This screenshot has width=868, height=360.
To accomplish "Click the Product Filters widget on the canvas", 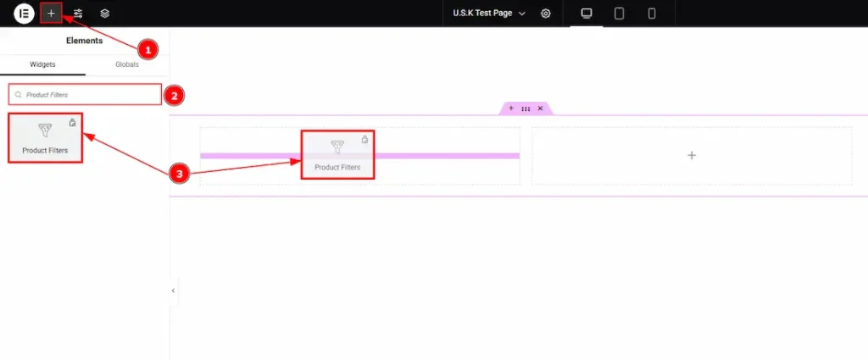I will (337, 154).
